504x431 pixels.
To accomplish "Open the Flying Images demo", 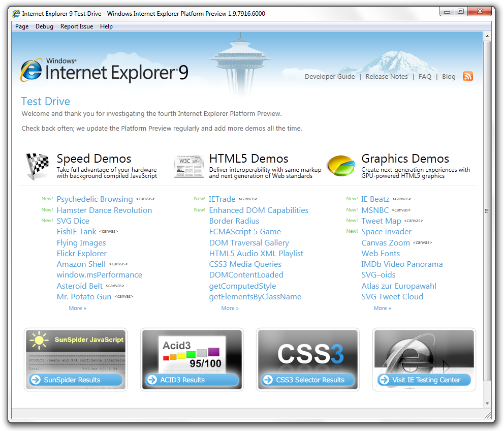I will [x=81, y=243].
